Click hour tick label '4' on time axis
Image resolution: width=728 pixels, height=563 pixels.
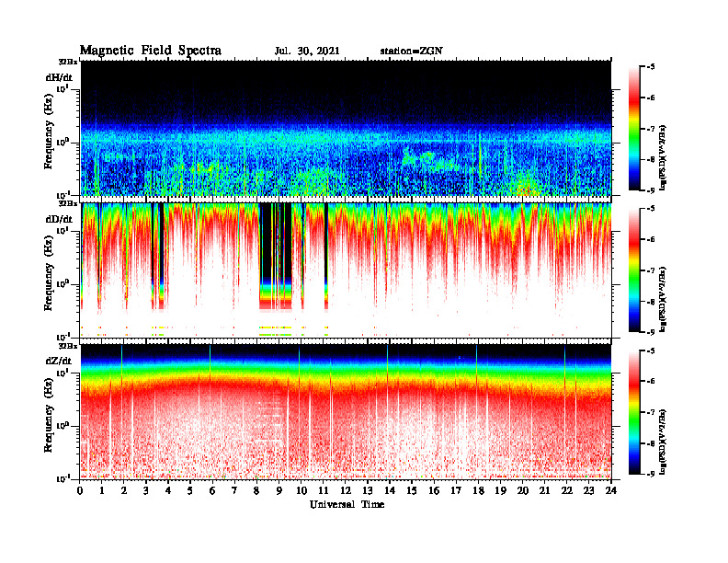coord(168,490)
